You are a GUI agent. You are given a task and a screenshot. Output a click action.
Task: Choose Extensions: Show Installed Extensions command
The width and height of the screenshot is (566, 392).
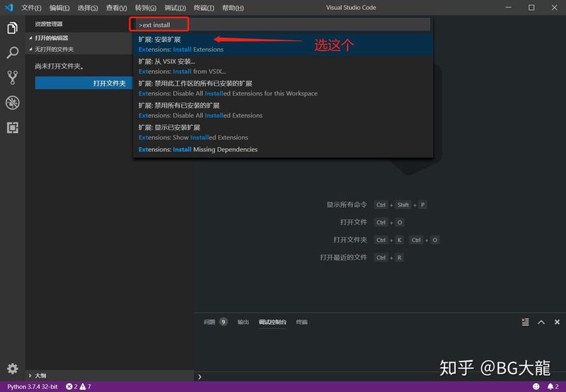pyautogui.click(x=283, y=132)
